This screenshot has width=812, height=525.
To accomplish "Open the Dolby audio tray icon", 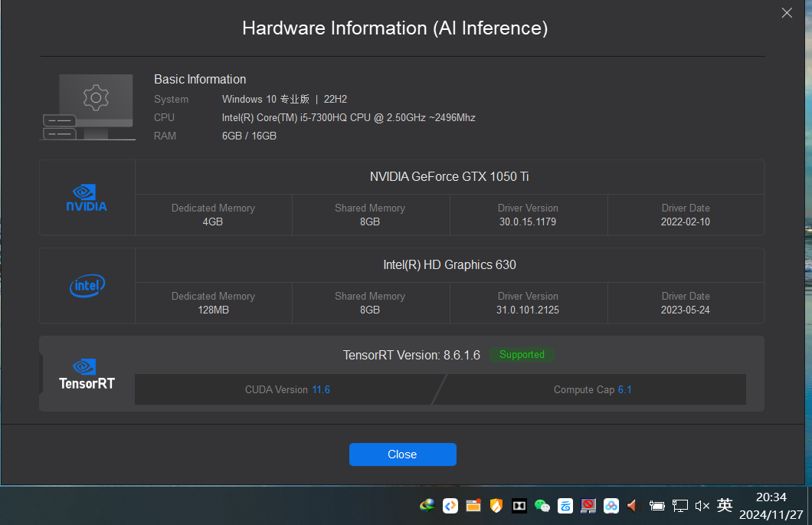I will pyautogui.click(x=519, y=506).
